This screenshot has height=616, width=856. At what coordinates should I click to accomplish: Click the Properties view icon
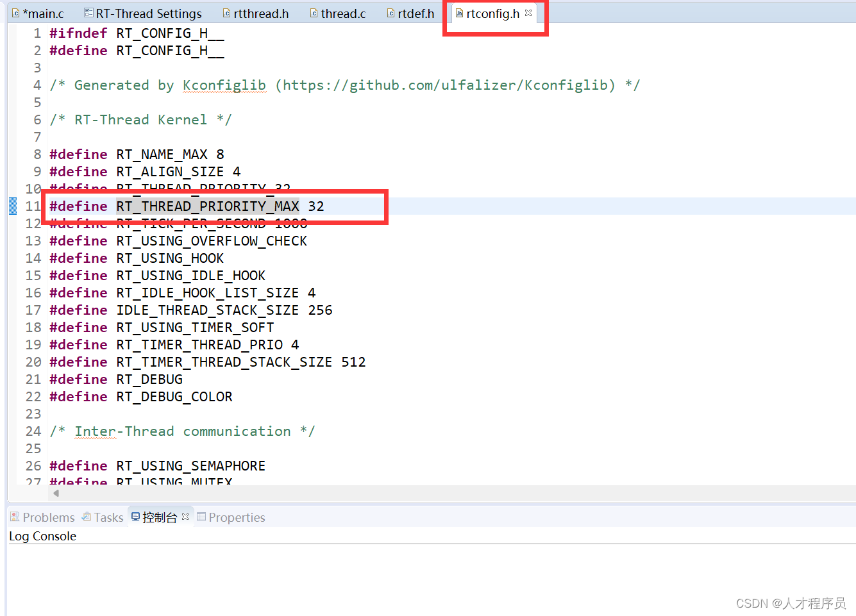point(201,517)
